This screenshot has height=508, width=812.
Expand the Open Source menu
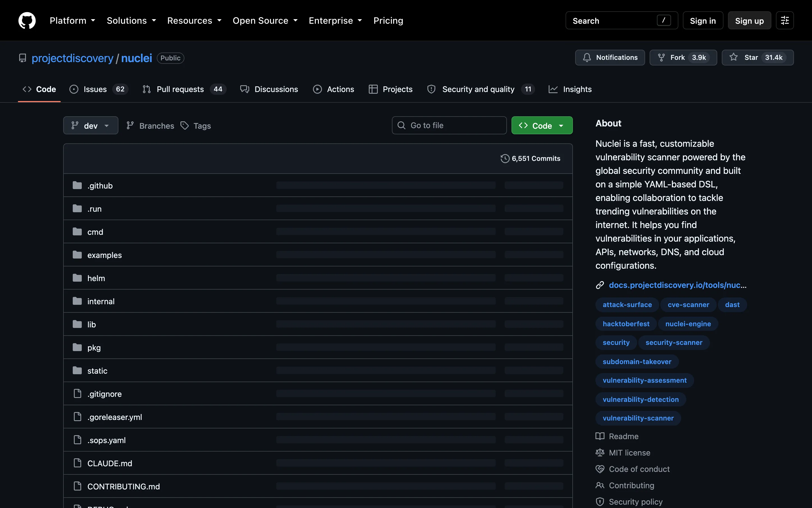tap(265, 21)
